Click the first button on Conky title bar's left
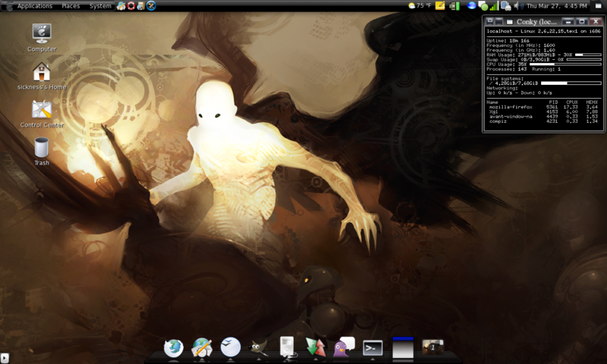Viewport: 607px width, 364px height. [489, 21]
